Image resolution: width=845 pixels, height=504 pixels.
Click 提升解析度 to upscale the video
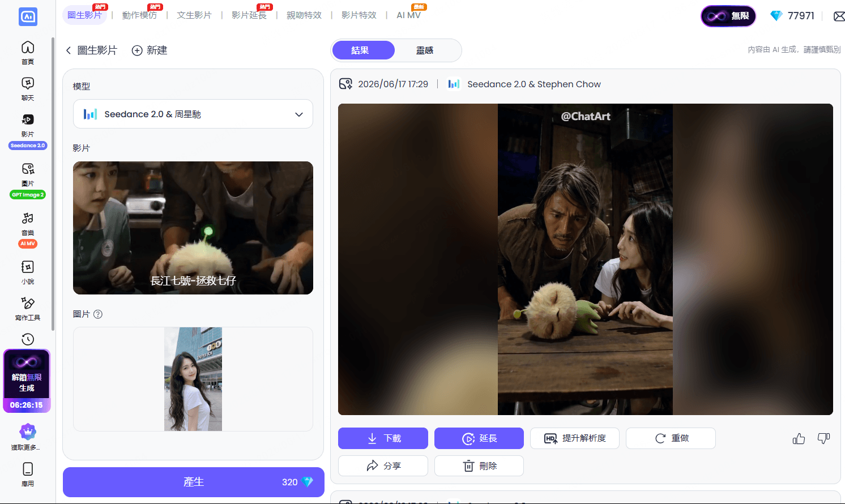click(x=575, y=438)
